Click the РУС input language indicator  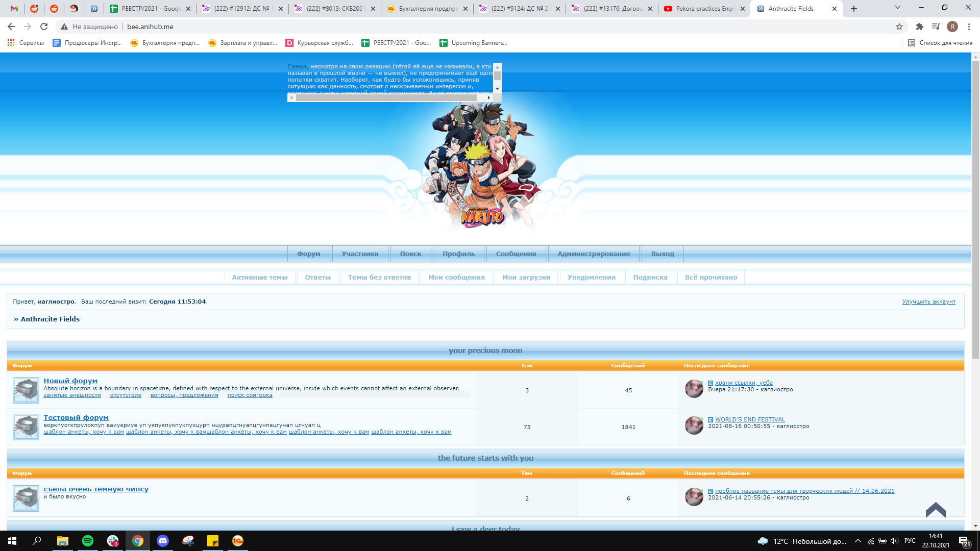pos(910,541)
